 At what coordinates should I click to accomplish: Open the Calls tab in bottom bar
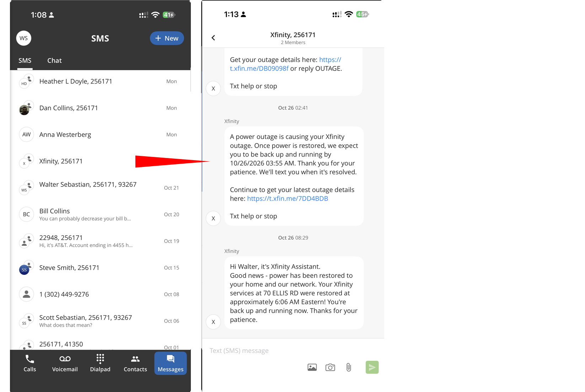point(30,363)
